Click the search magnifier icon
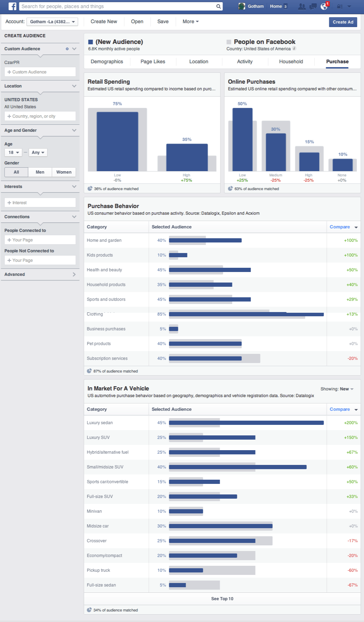This screenshot has height=622, width=364. (218, 6)
